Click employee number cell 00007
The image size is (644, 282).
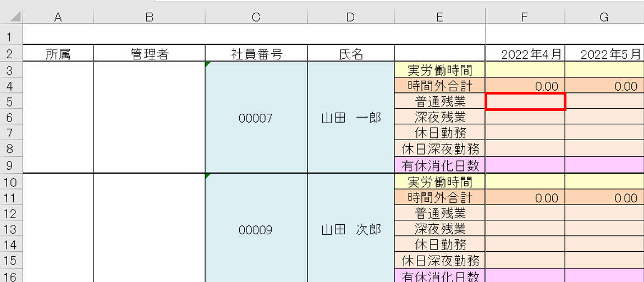coord(256,118)
